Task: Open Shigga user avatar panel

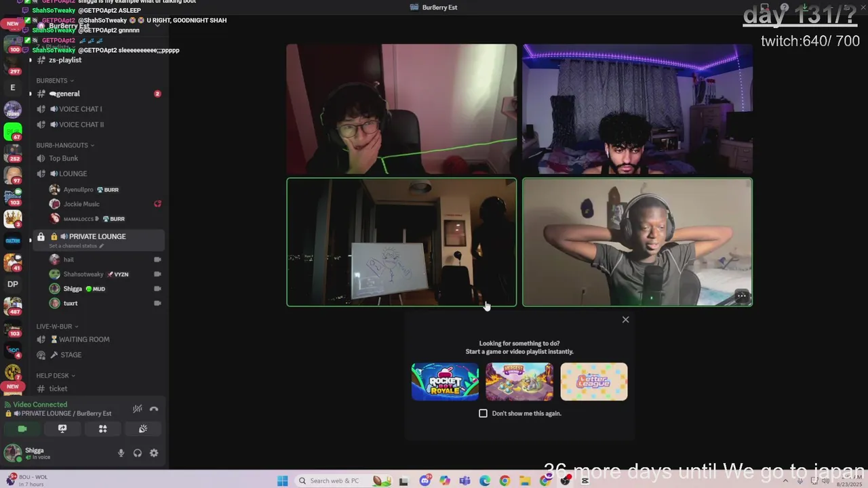Action: (x=12, y=453)
